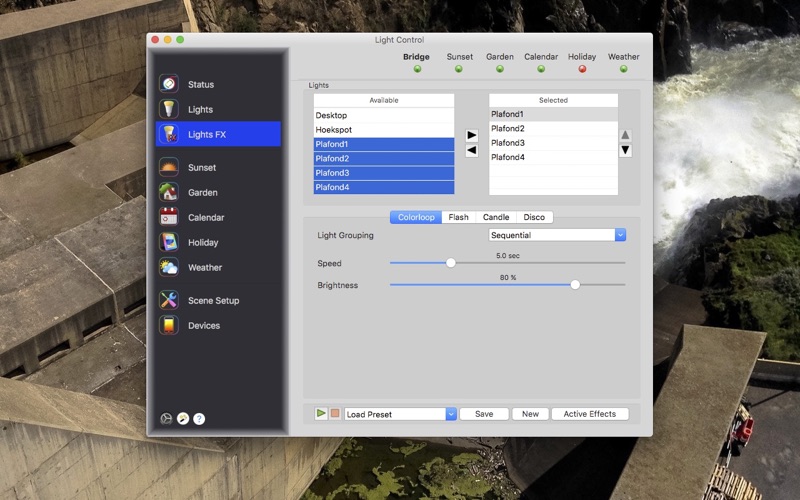Select Plafond2 in Selected list
Viewport: 800px width, 500px height.
[553, 129]
